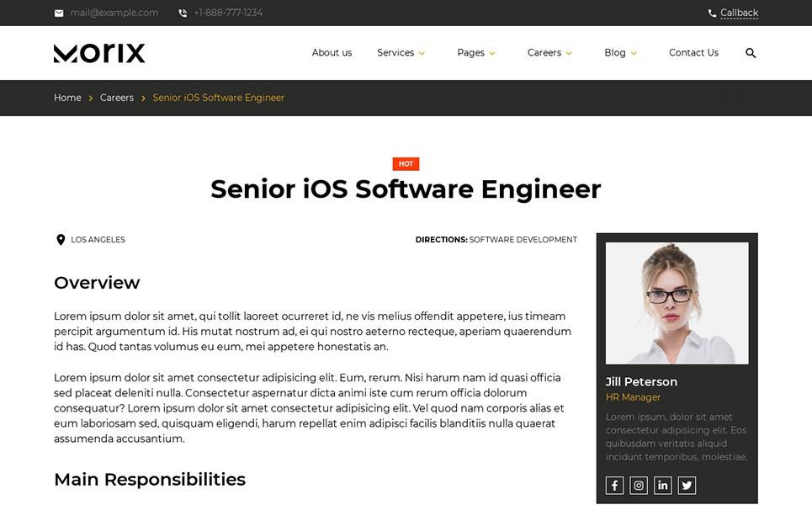Click the HOT badge above the title
Screen dimensions: 812x505
(x=406, y=163)
